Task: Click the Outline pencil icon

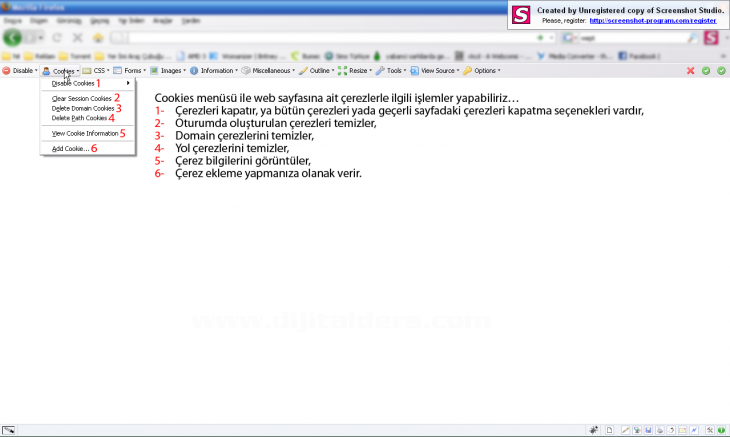Action: click(x=303, y=71)
